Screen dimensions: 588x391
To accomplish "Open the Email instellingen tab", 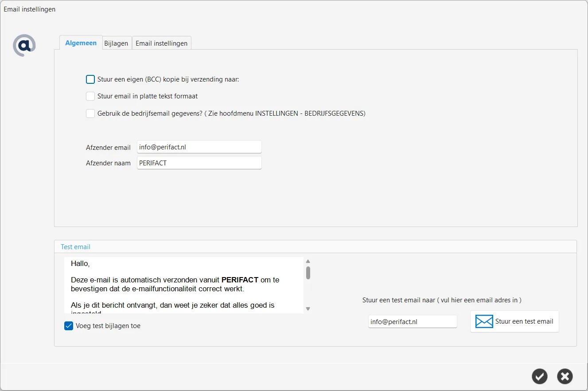I will pyautogui.click(x=161, y=43).
